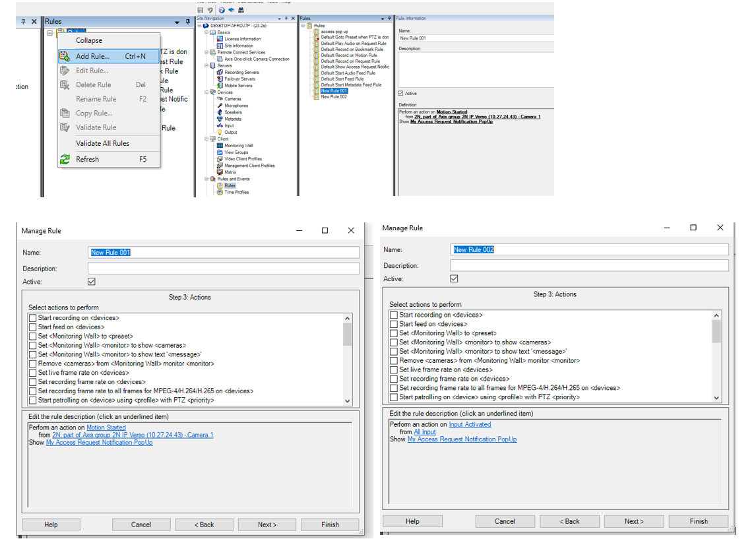Click the License Information icon under Basics
Image resolution: width=756 pixels, height=545 pixels.
(x=220, y=39)
